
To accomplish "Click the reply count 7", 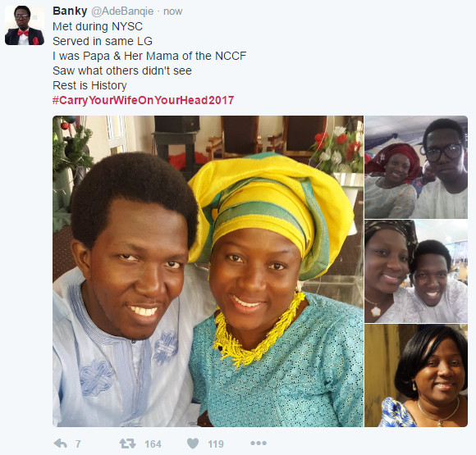I will pos(78,444).
